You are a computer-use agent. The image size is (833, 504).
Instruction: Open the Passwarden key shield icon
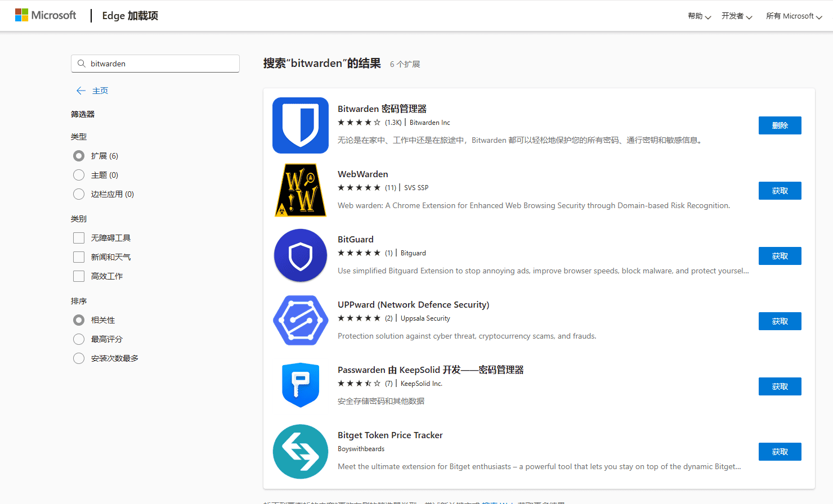[x=301, y=385]
